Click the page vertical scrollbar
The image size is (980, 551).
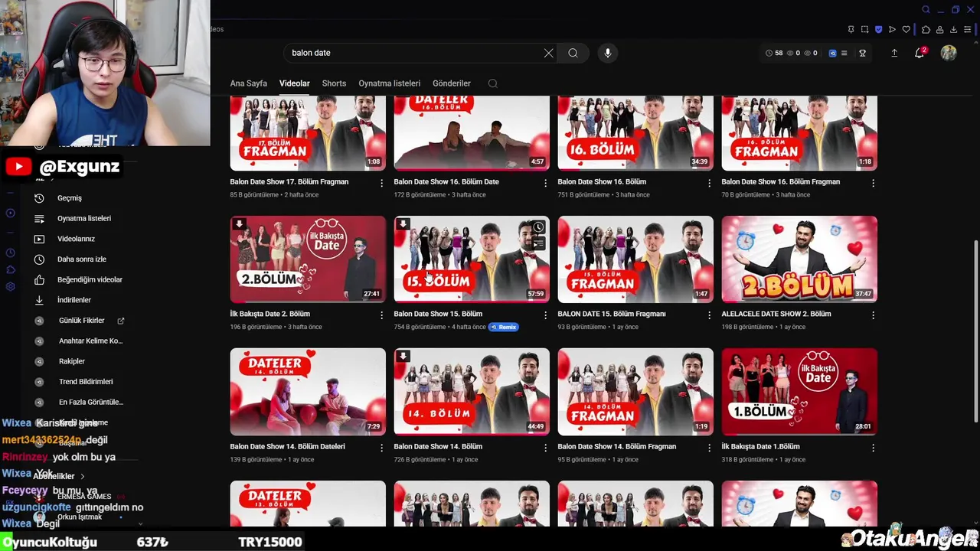(975, 330)
